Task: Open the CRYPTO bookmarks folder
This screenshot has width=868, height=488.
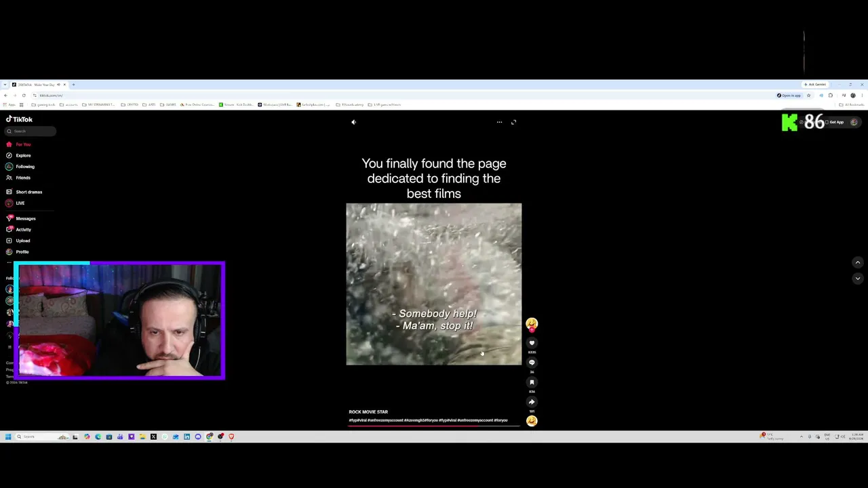Action: (x=130, y=105)
